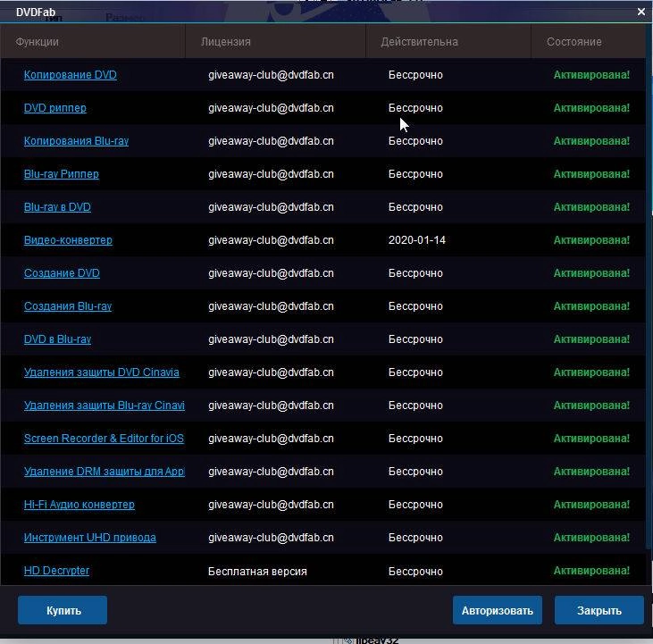Select license email in Копирование DVD row
This screenshot has height=644, width=653.
[x=271, y=75]
